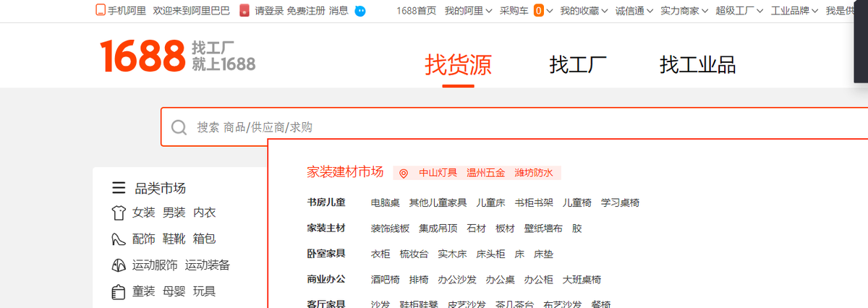Open 品类市场 category heading
Screen dimensions: 868x308
pyautogui.click(x=161, y=189)
